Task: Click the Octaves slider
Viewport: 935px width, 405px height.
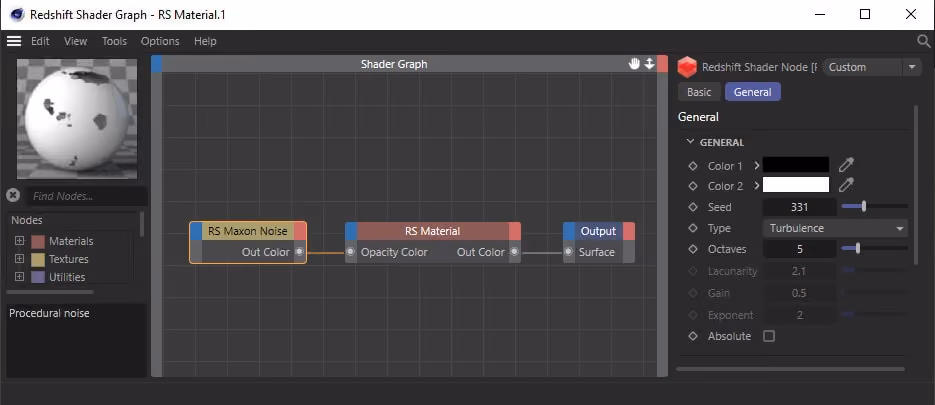Action: tap(874, 248)
